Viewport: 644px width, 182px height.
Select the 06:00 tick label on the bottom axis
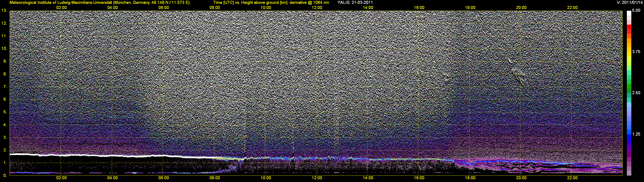(x=164, y=178)
